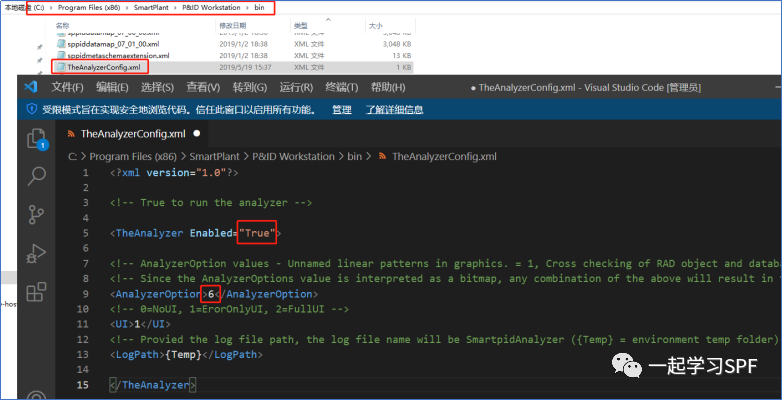This screenshot has width=783, height=401.
Task: Click Program Files (x86) breadcrumb in VS Code
Action: pos(133,156)
